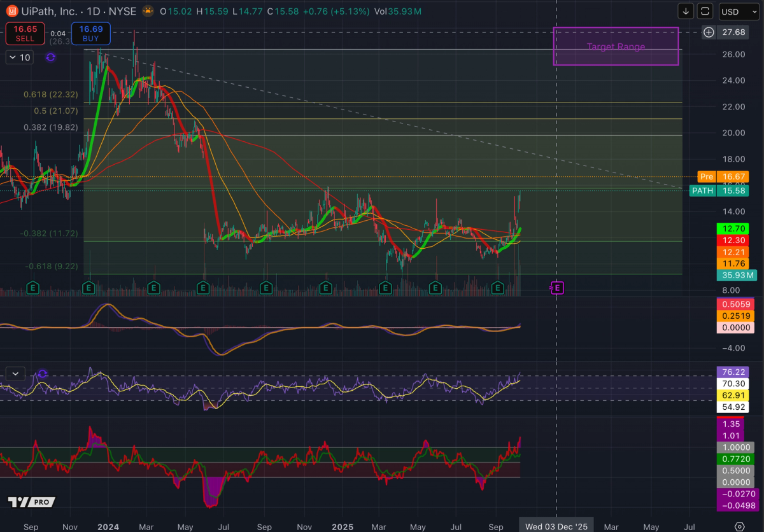The width and height of the screenshot is (764, 532).
Task: Click the -0.382 (11.72) Fibonacci label
Action: (49, 234)
